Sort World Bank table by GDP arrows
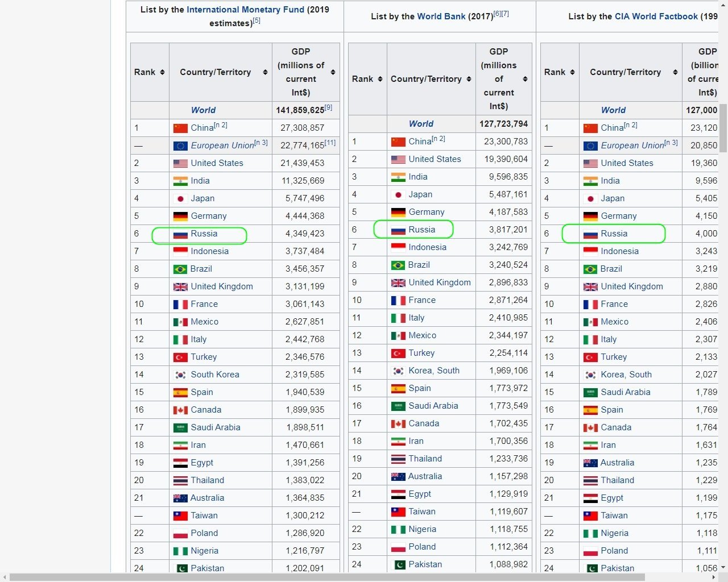 point(525,79)
